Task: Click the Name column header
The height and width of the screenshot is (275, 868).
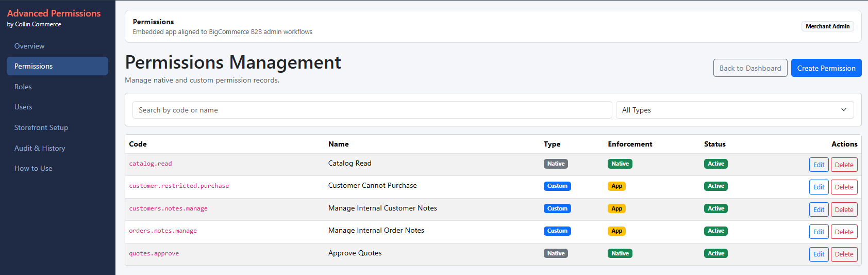Action: coord(339,144)
